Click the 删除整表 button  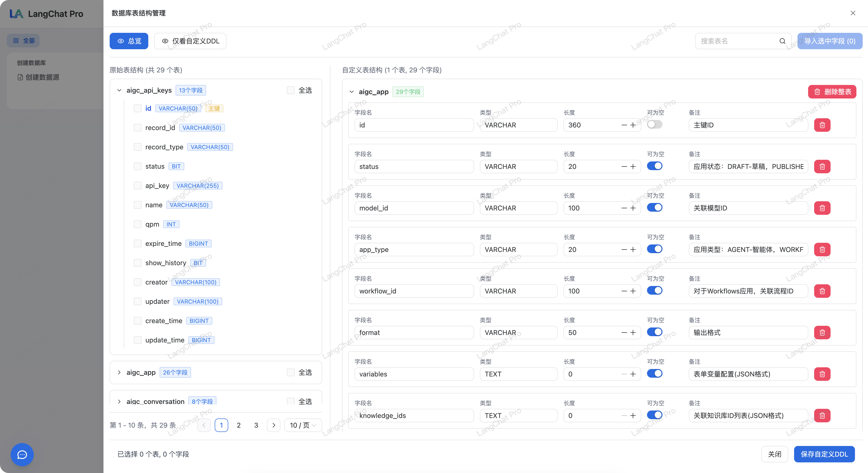(x=832, y=91)
